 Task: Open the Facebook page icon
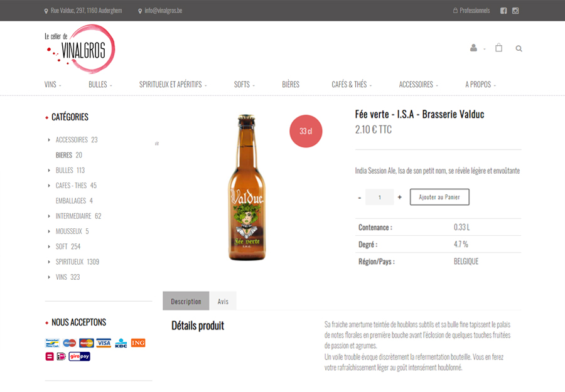[503, 11]
